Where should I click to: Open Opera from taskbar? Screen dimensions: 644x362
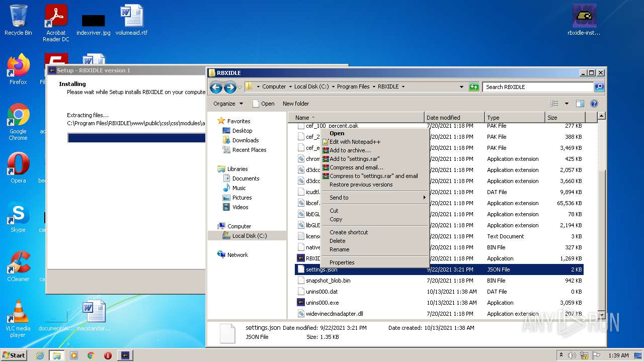(108, 355)
